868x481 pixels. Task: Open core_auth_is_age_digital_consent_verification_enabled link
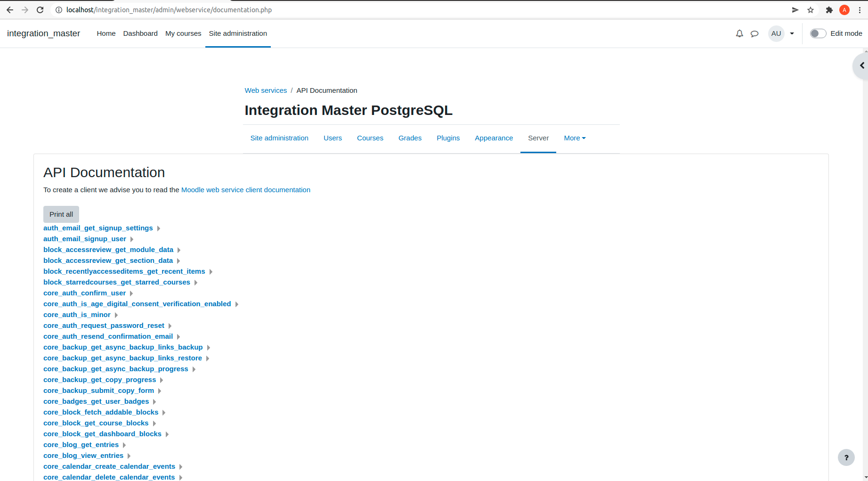click(x=137, y=304)
